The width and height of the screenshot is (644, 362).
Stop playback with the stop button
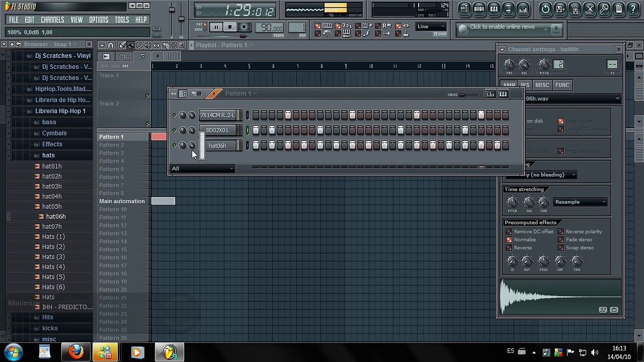(229, 27)
